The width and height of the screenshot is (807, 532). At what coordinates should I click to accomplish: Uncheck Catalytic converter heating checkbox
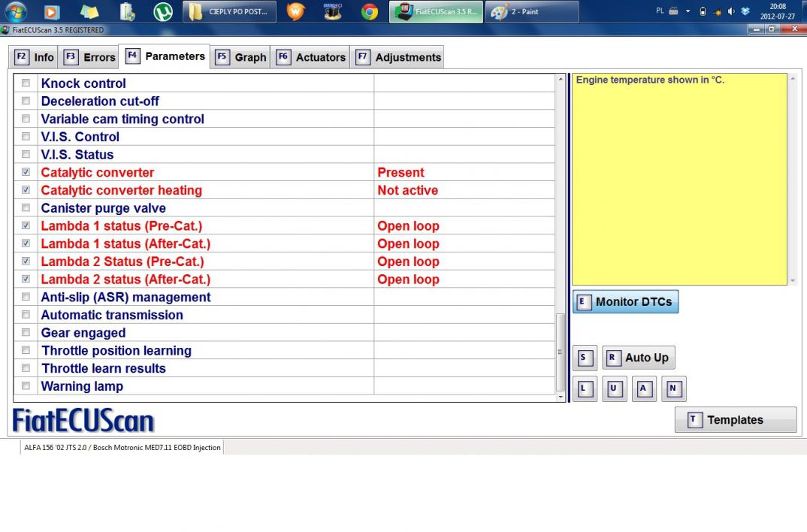tap(26, 190)
